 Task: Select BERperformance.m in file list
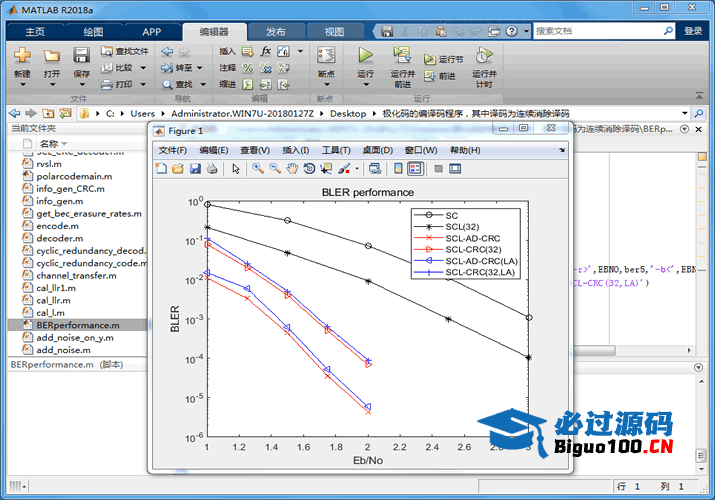[x=78, y=325]
